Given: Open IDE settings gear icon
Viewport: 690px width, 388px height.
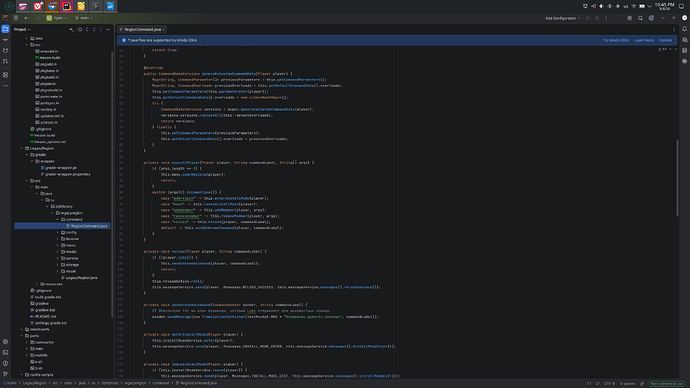Looking at the screenshot, I should 651,18.
